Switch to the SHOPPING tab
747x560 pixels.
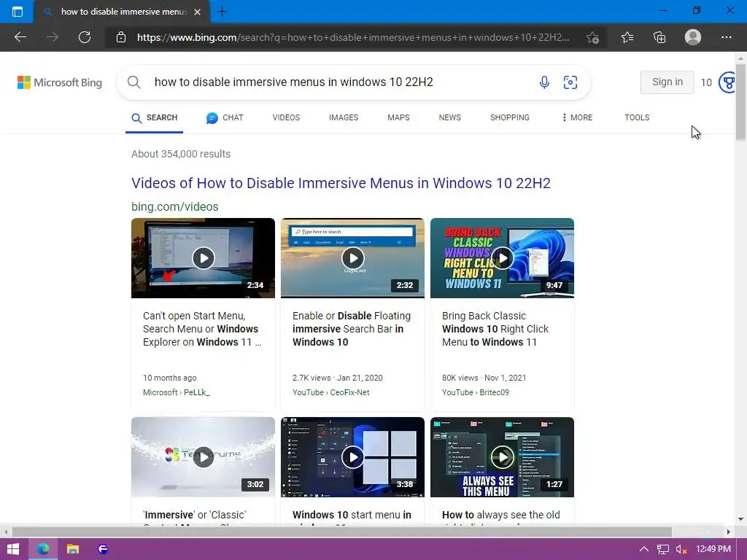click(510, 117)
